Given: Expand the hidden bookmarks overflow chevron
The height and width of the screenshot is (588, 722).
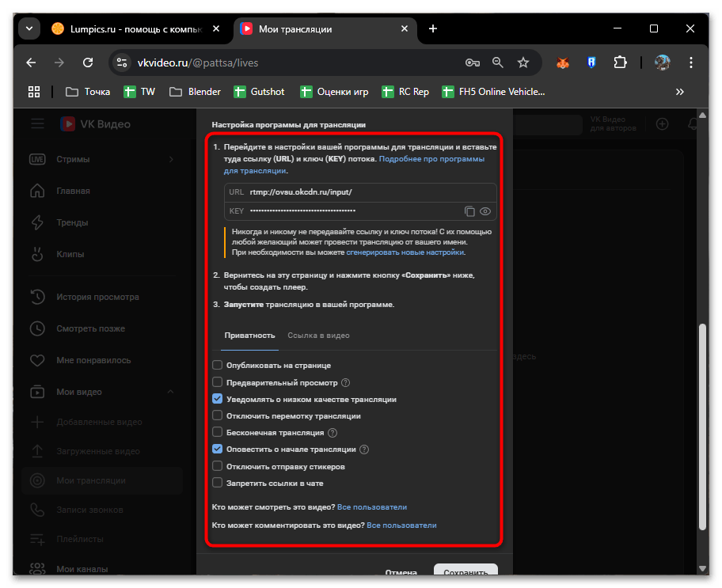Looking at the screenshot, I should coord(679,92).
